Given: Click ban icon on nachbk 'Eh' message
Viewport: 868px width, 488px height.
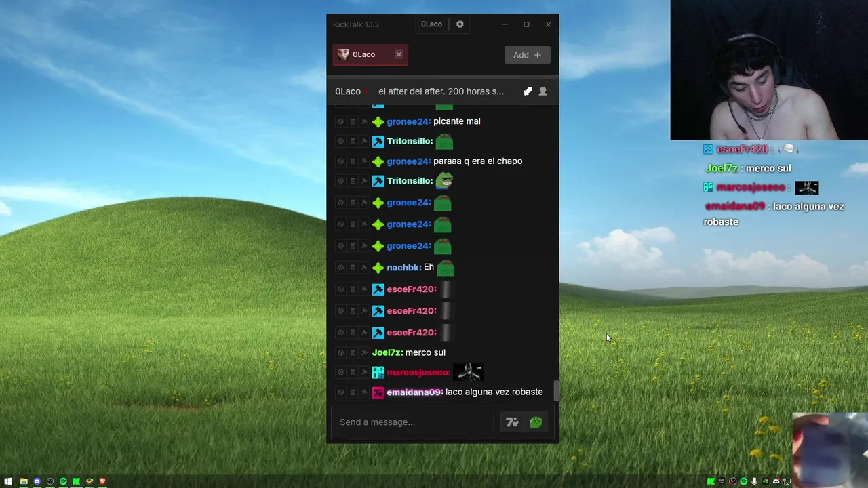Looking at the screenshot, I should click(340, 268).
